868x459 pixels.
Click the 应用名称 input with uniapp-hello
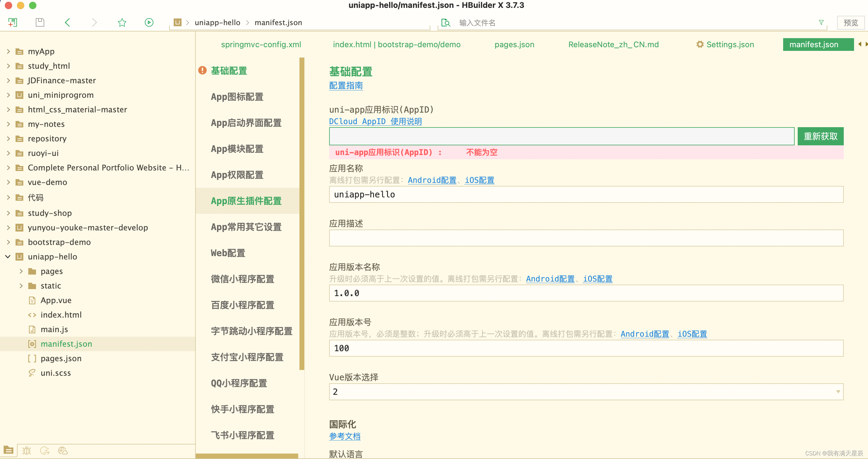[586, 194]
